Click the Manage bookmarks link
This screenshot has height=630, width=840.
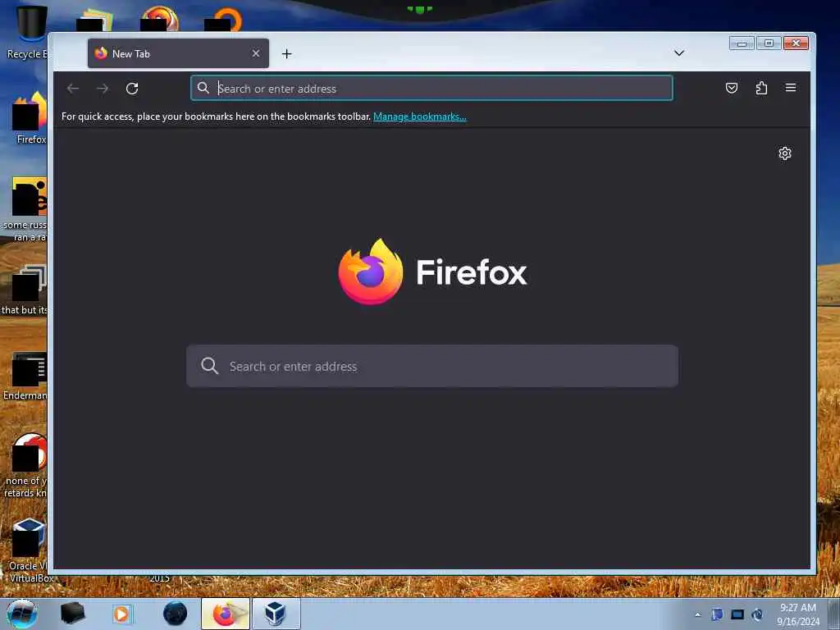(x=419, y=116)
